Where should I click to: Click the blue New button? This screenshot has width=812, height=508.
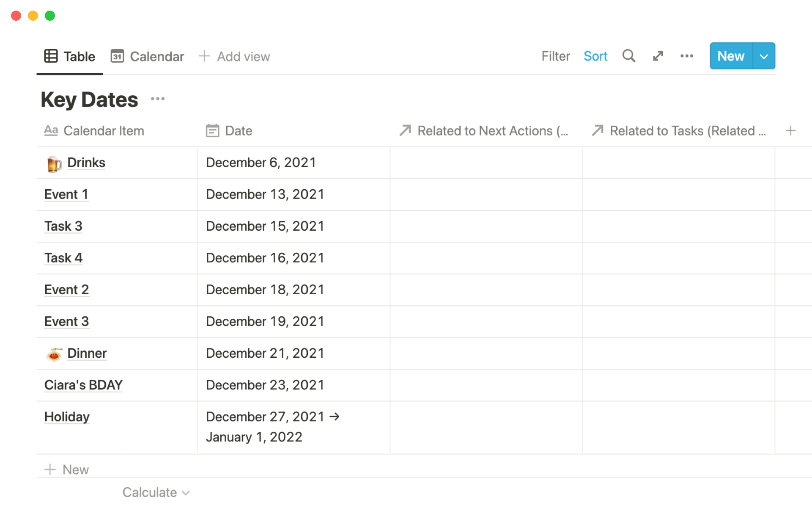click(731, 56)
